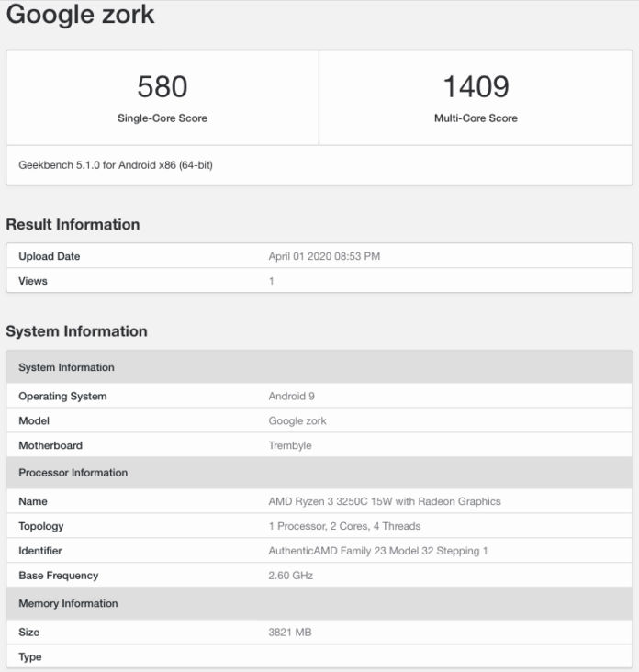
Task: Select the 'Android 9' value
Action: point(291,396)
